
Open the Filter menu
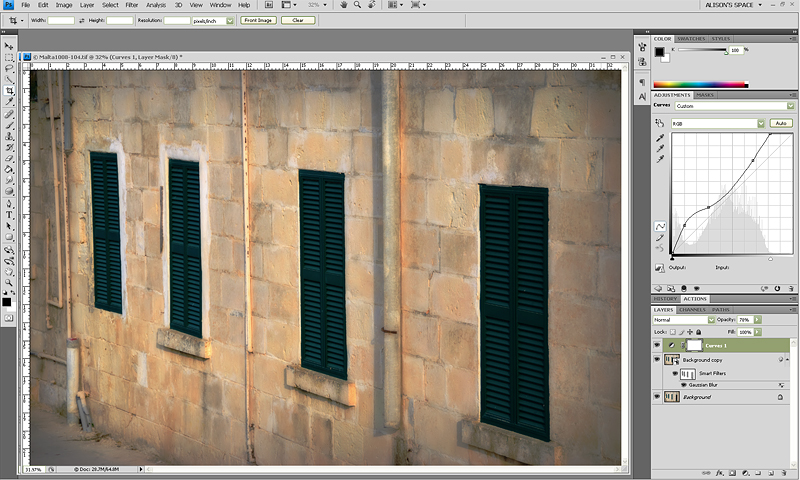pyautogui.click(x=132, y=5)
